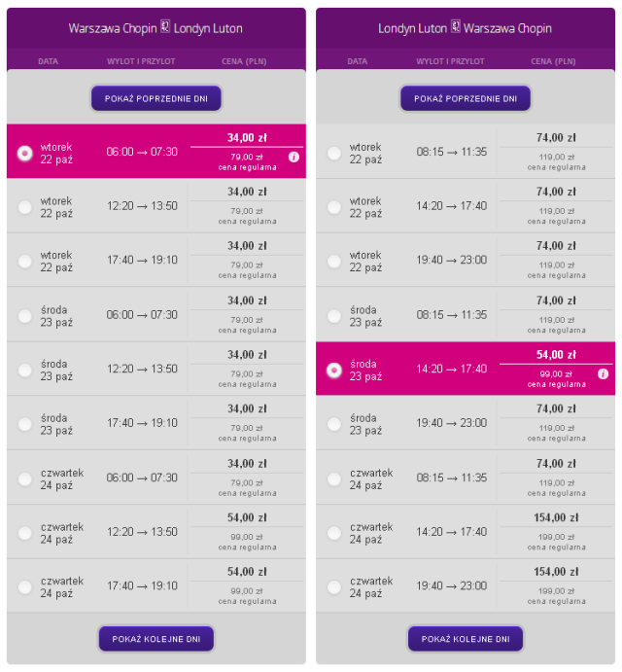Select return środa 23 paź 19:40 radio

[334, 424]
